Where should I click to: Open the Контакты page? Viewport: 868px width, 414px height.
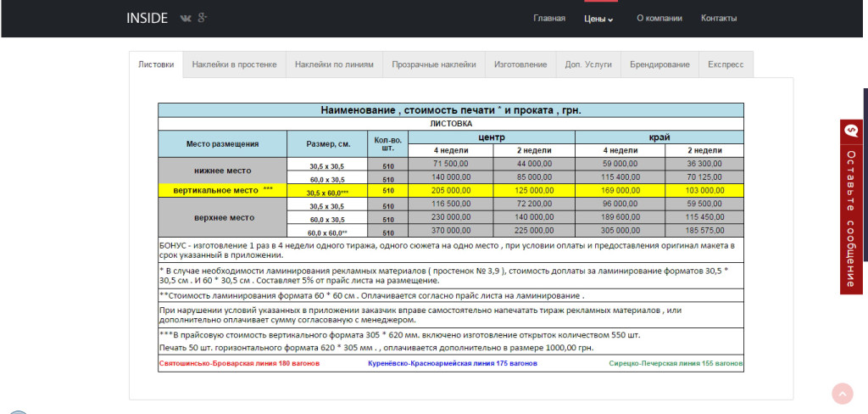pos(718,19)
